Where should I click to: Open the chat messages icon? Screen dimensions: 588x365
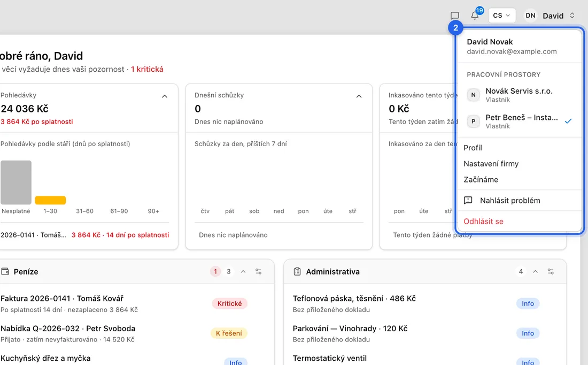(x=454, y=16)
